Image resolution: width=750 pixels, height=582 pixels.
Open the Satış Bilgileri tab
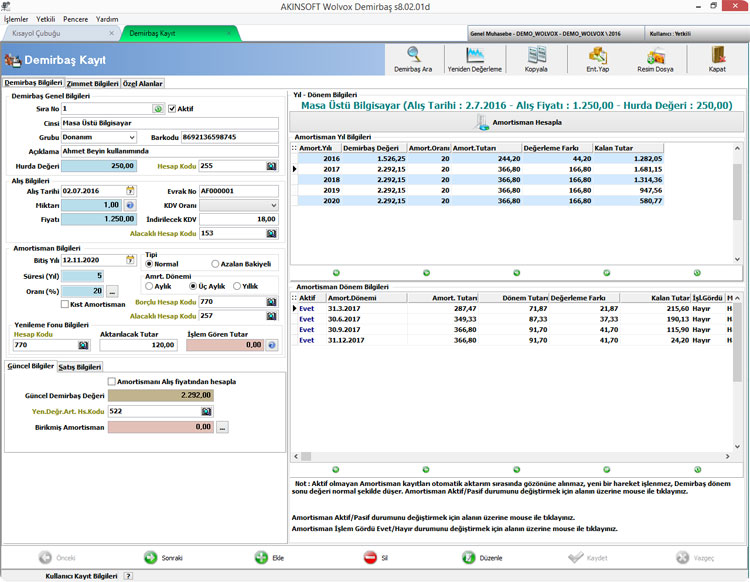80,367
